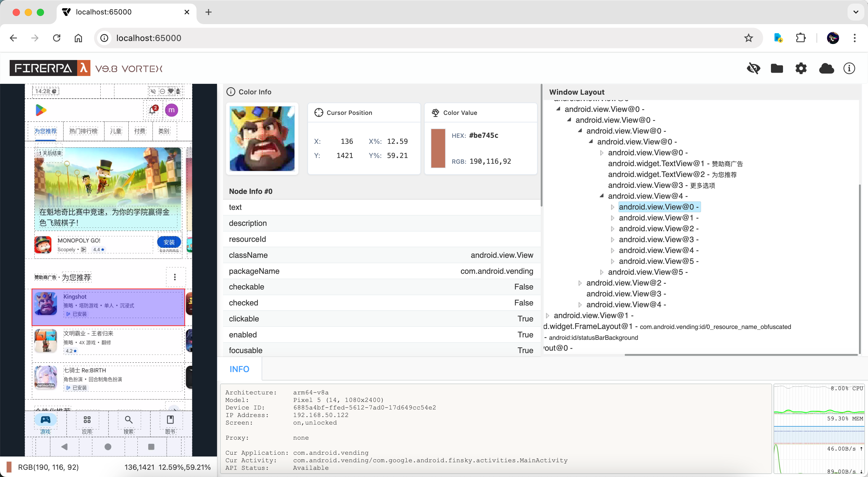This screenshot has width=868, height=477.
Task: Switch to 热门排行榜 tab in Play Store
Action: (83, 131)
